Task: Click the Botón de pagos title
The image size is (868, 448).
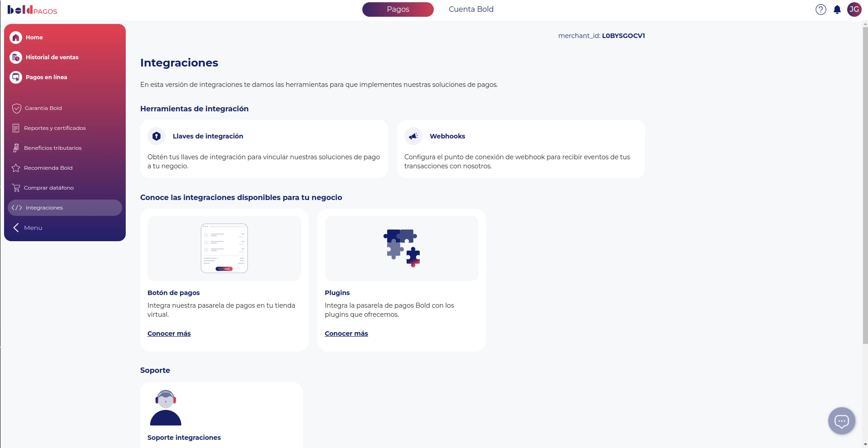Action: 174,293
